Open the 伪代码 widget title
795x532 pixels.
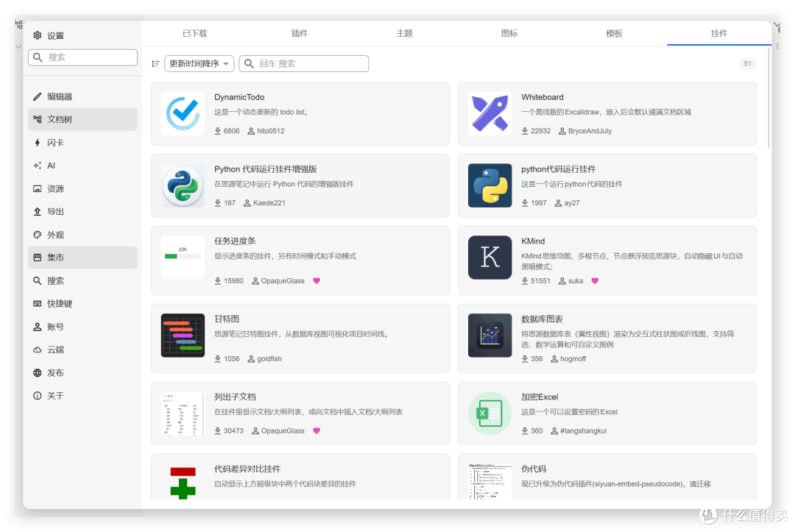pyautogui.click(x=534, y=469)
